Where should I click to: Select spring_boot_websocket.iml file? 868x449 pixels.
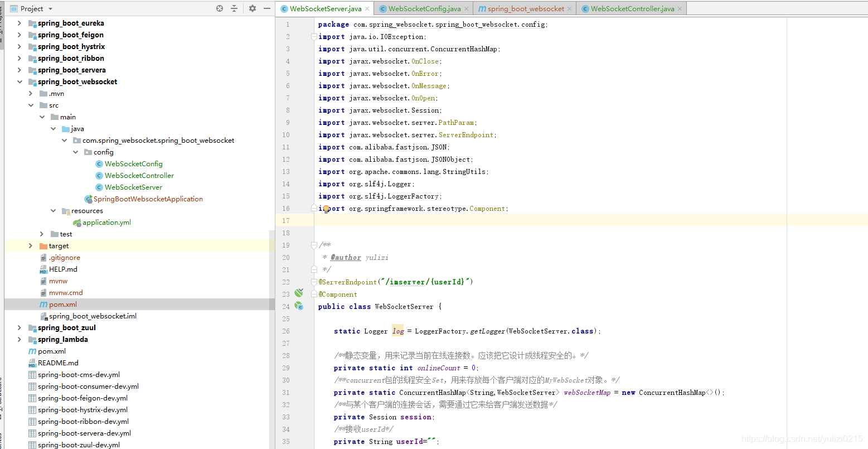(93, 316)
